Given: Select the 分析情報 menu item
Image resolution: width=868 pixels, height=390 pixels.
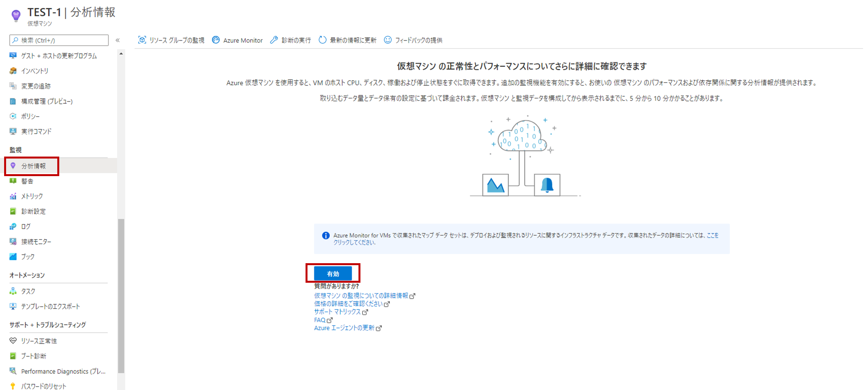Looking at the screenshot, I should pyautogui.click(x=33, y=166).
